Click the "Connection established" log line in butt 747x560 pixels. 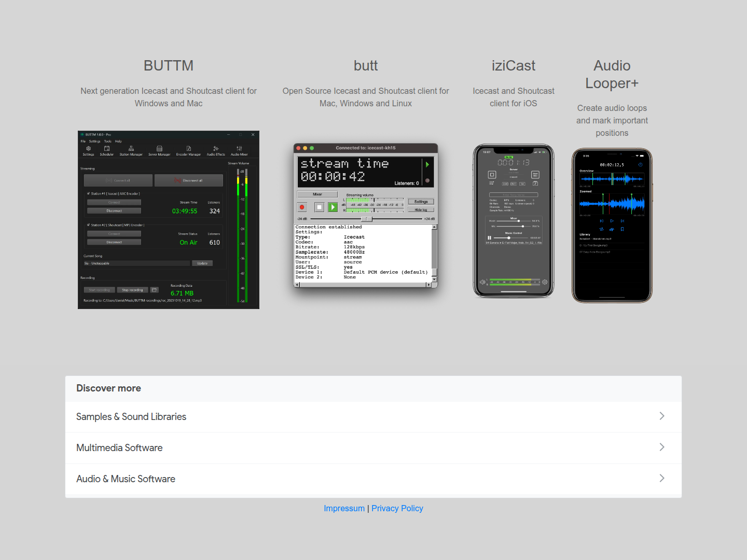328,227
